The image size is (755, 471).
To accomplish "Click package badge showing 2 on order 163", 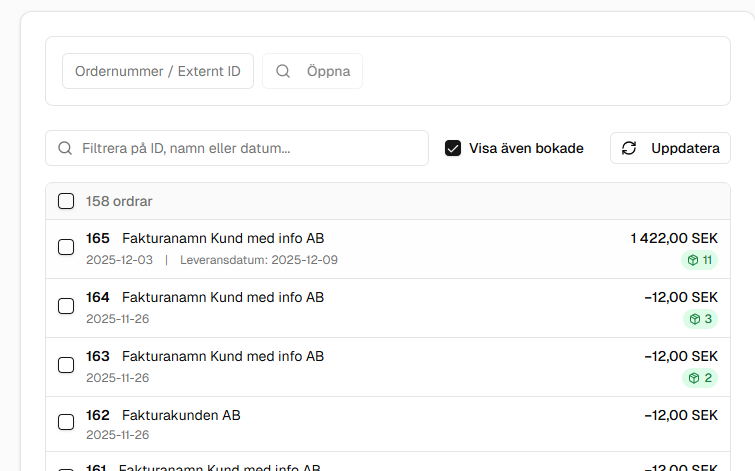I will point(700,378).
